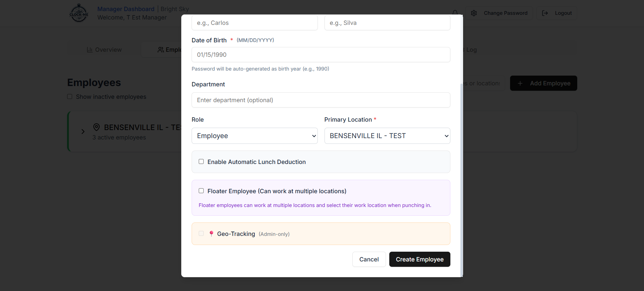Click the 'Floater employees can work' description text
Image resolution: width=644 pixels, height=291 pixels.
pos(315,205)
